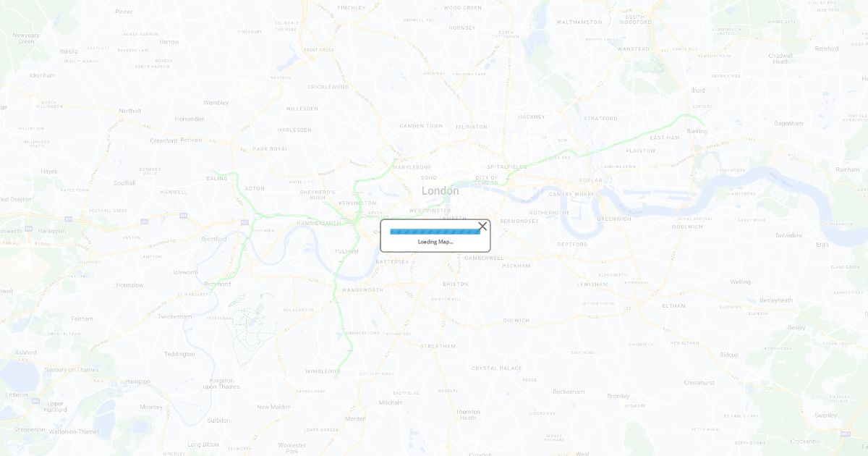Viewport: 868px width, 456px height.
Task: Close the Loading Map dialog
Action: (482, 227)
